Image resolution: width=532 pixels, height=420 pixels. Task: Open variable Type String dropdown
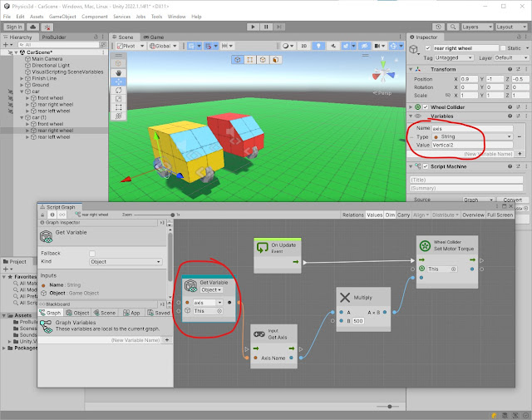point(472,136)
